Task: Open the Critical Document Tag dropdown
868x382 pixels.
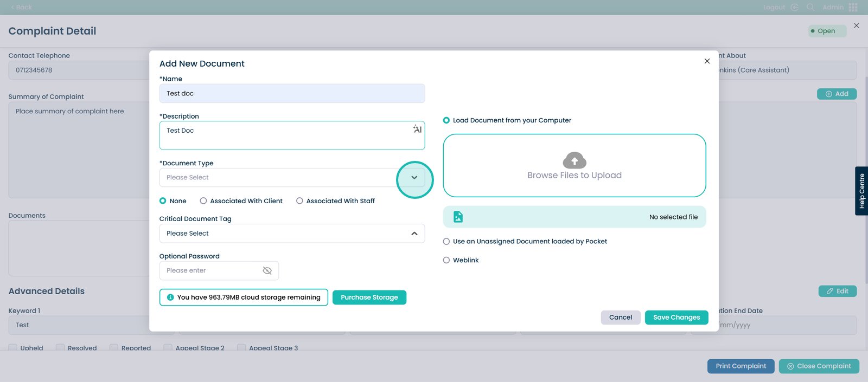Action: [414, 234]
